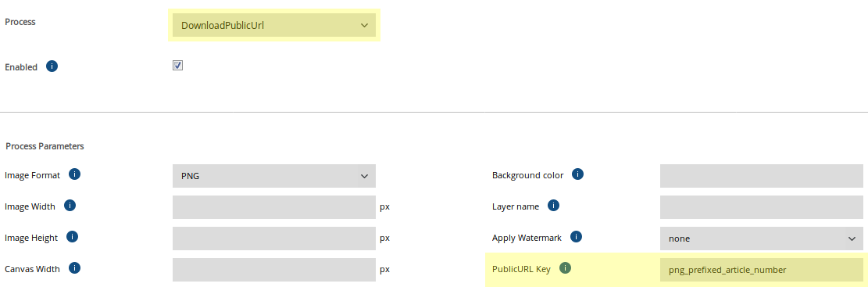This screenshot has height=287, width=868.
Task: Click the Background color field
Action: (762, 176)
